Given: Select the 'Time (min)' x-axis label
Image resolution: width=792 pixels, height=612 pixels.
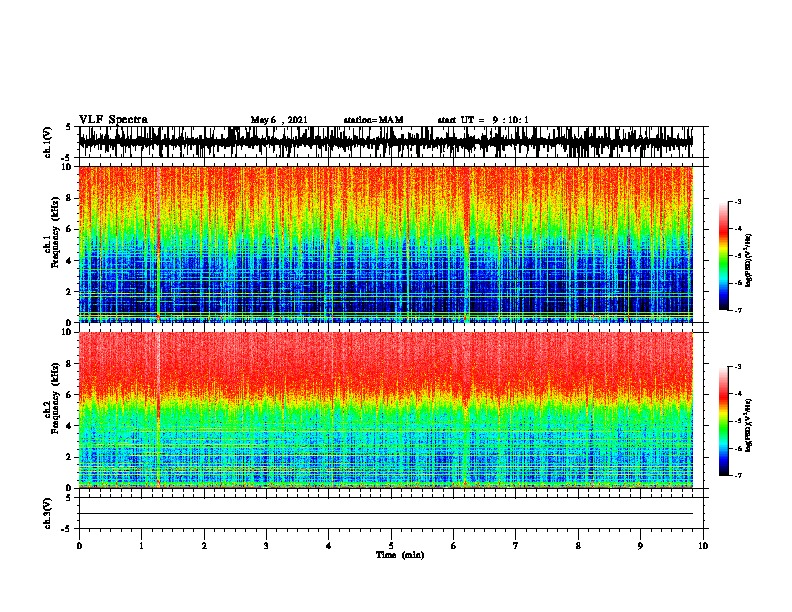Looking at the screenshot, I should click(400, 555).
